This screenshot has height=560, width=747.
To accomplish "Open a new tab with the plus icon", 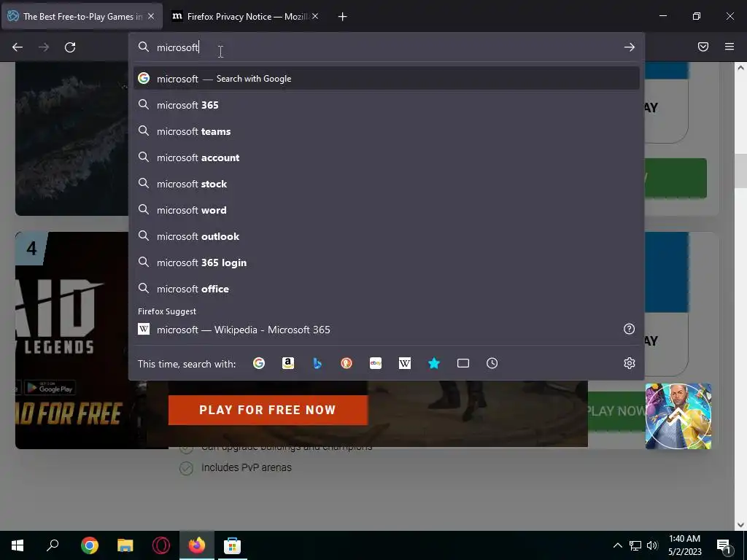I will pyautogui.click(x=343, y=17).
